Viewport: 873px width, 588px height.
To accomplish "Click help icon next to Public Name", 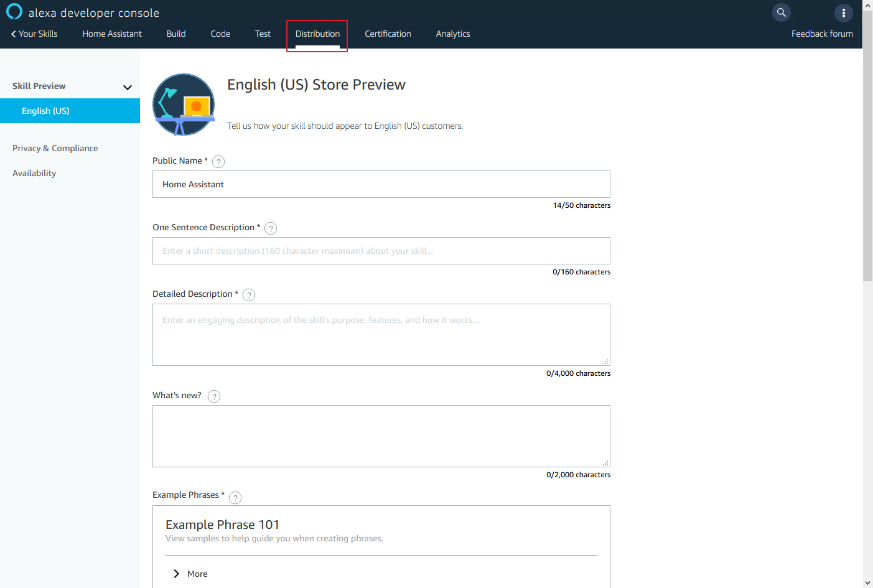I will coord(218,162).
